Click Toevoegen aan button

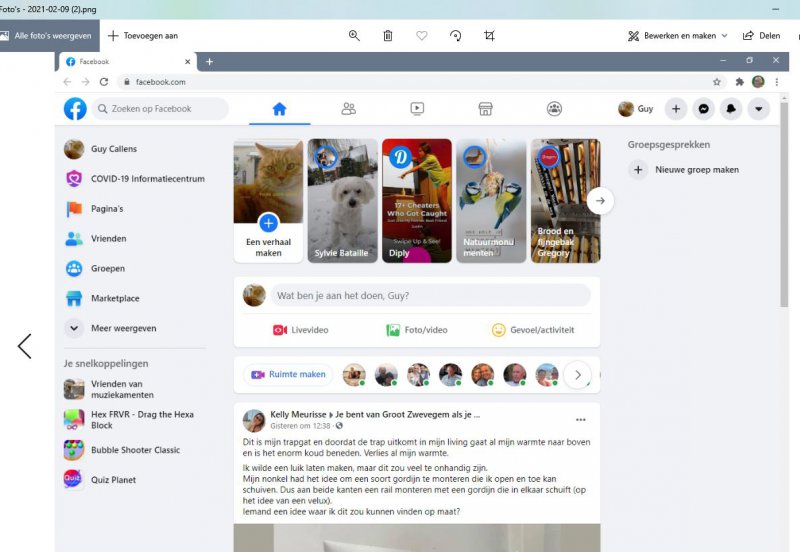coord(142,36)
